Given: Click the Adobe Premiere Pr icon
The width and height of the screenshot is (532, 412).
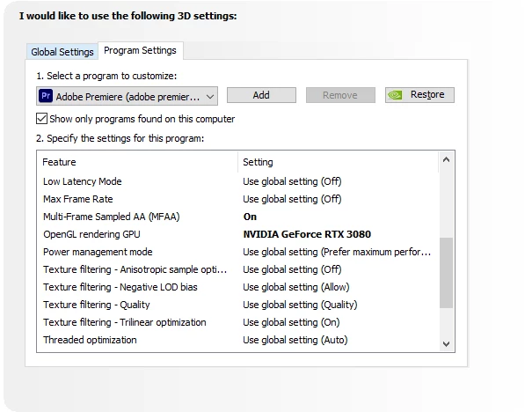Looking at the screenshot, I should point(46,96).
